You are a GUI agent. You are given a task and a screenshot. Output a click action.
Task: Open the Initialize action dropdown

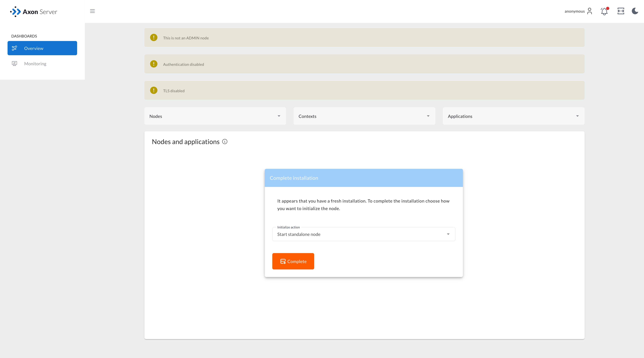[x=364, y=234]
